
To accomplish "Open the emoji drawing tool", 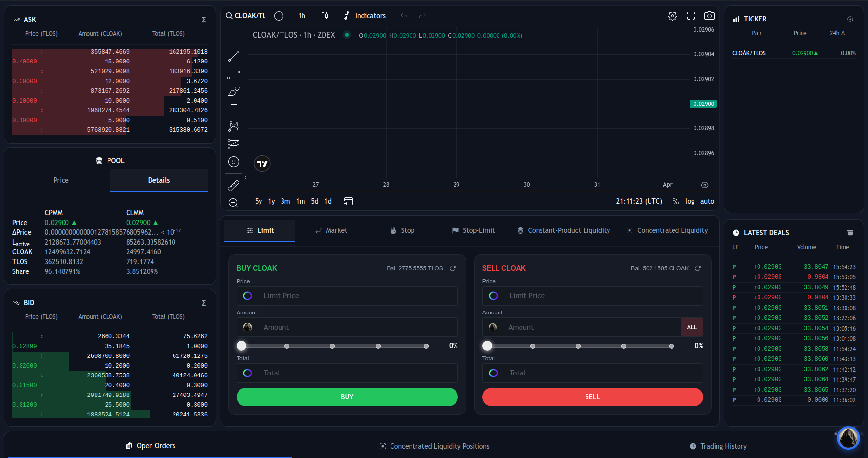I will click(x=234, y=162).
